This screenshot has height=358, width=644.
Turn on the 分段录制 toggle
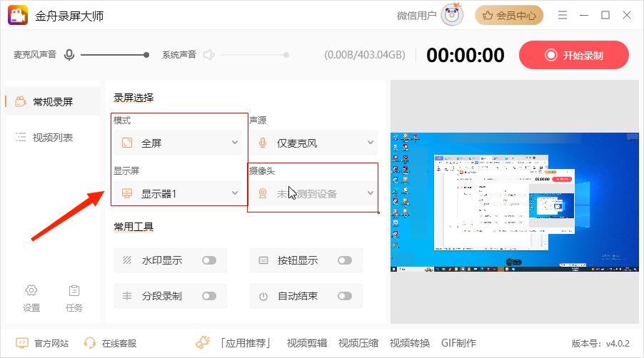click(x=209, y=296)
